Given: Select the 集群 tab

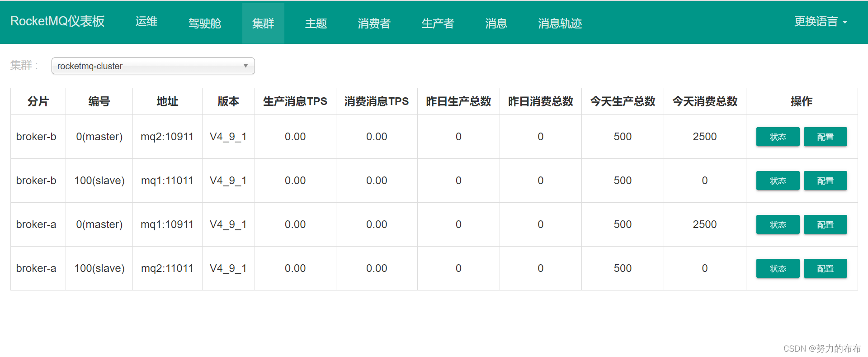Looking at the screenshot, I should [x=263, y=23].
